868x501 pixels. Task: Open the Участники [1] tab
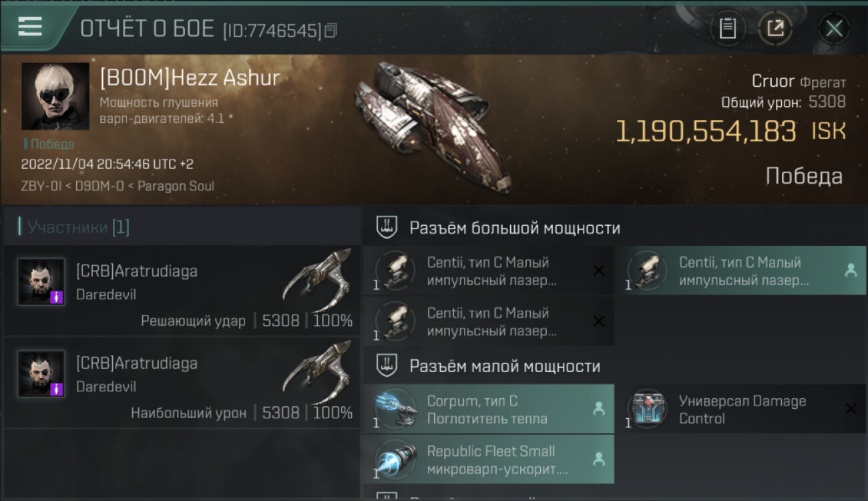point(78,227)
